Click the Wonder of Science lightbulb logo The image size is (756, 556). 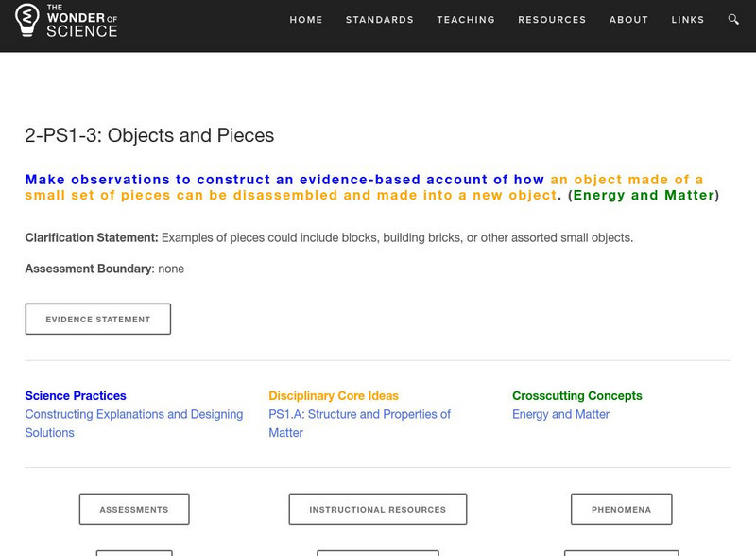pos(29,20)
